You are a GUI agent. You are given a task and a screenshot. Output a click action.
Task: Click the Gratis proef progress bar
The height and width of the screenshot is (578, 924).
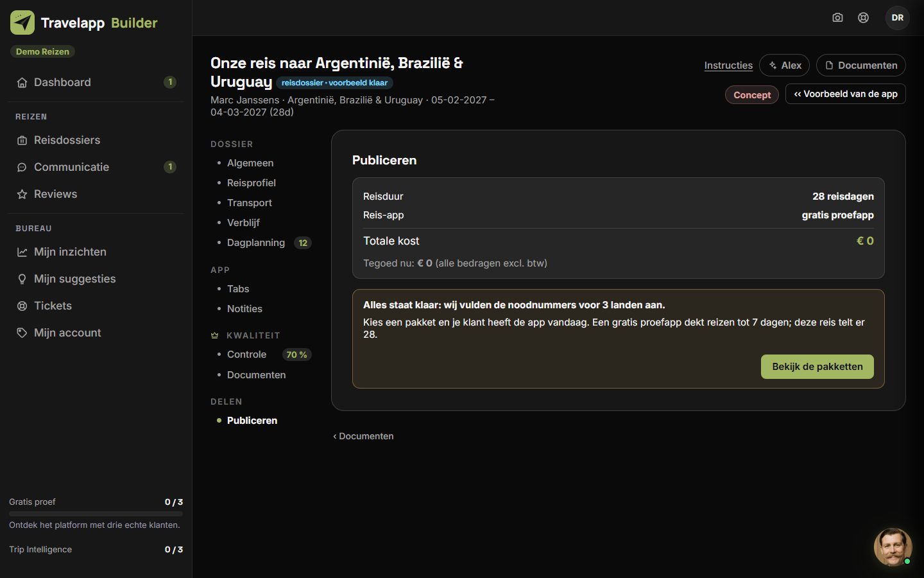point(96,514)
